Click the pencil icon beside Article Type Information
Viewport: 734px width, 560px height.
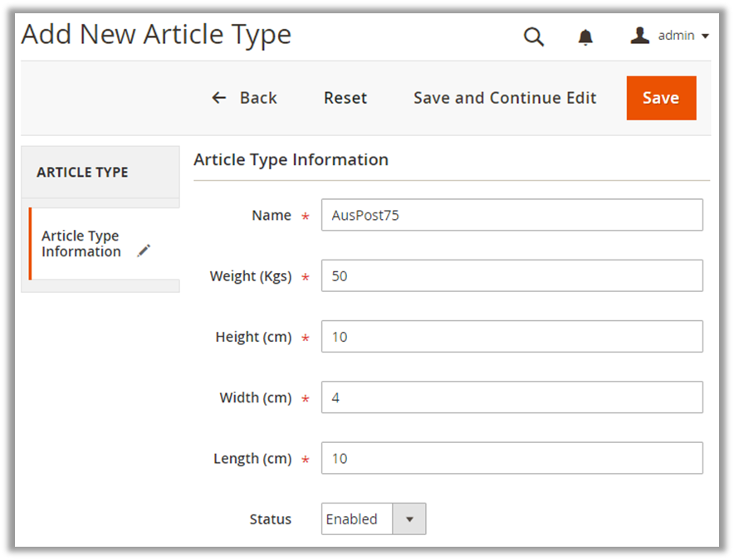(144, 251)
